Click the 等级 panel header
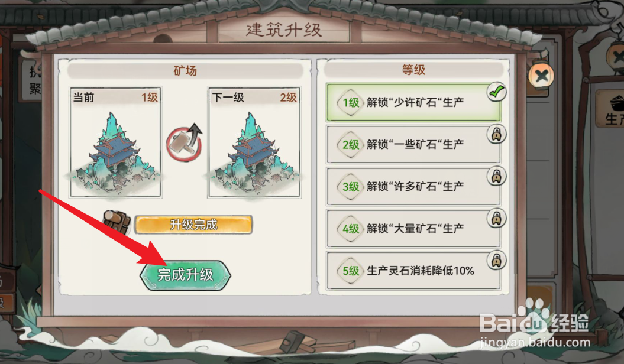624x364 pixels. (x=413, y=70)
